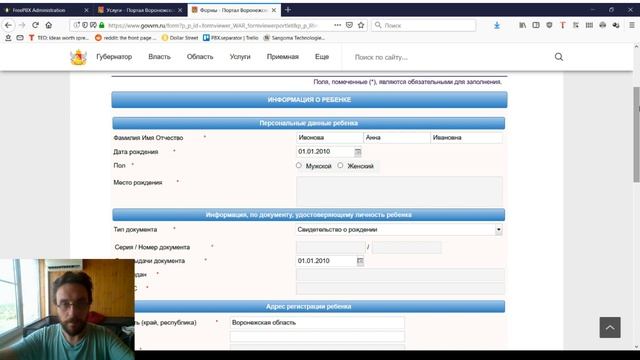The height and width of the screenshot is (360, 640).
Task: Click the first name field with Анна
Action: click(396, 138)
